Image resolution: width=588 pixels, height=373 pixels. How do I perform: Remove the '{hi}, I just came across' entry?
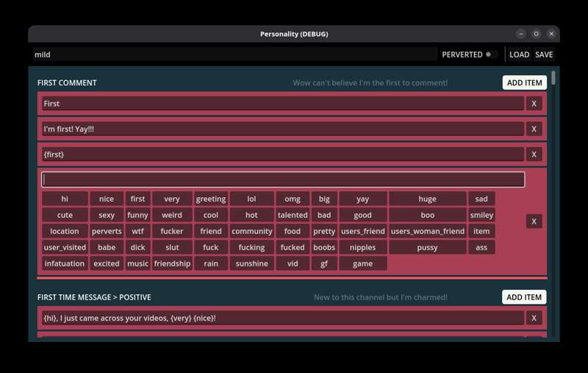(534, 318)
